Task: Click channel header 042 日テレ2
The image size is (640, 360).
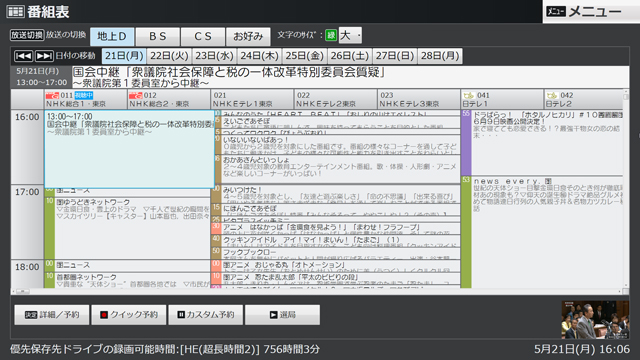Action: pyautogui.click(x=584, y=99)
